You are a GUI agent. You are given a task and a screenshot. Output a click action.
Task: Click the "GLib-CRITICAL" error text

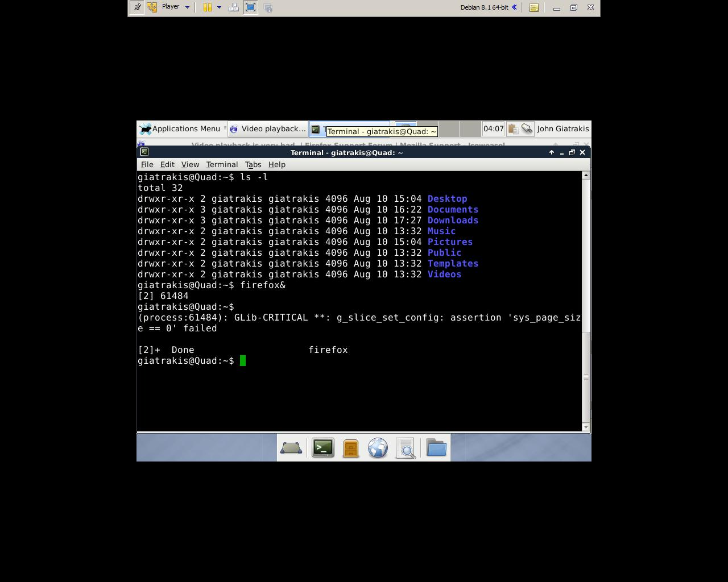click(271, 318)
